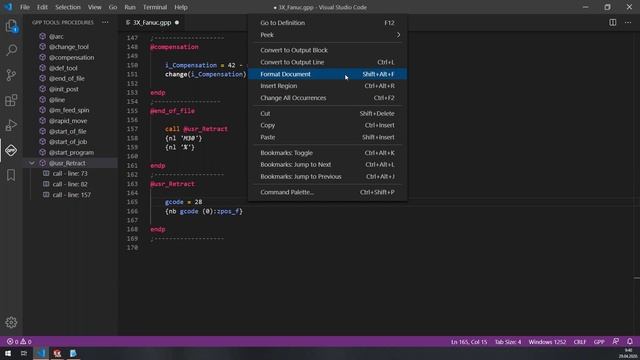Open Task View on the taskbar

click(24, 353)
